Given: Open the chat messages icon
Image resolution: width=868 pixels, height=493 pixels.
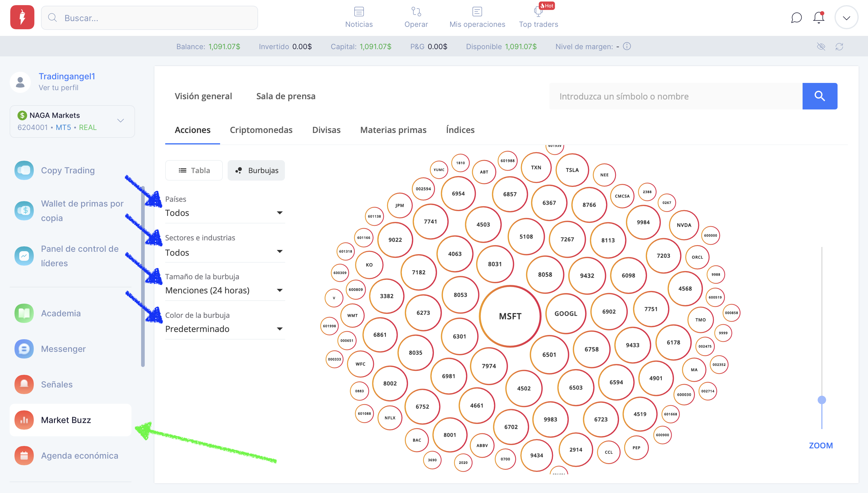Looking at the screenshot, I should pyautogui.click(x=796, y=17).
